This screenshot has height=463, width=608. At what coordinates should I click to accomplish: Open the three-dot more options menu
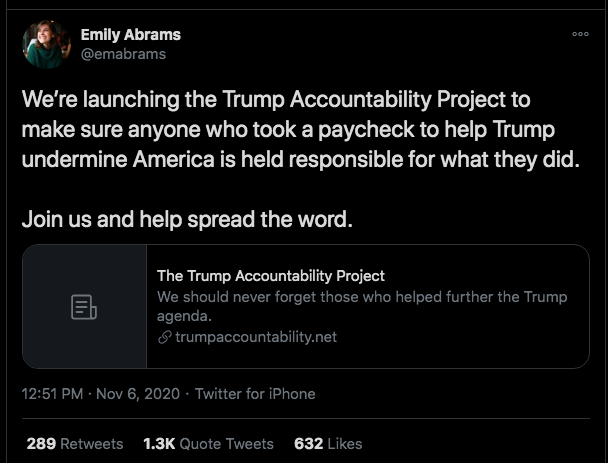(x=580, y=33)
